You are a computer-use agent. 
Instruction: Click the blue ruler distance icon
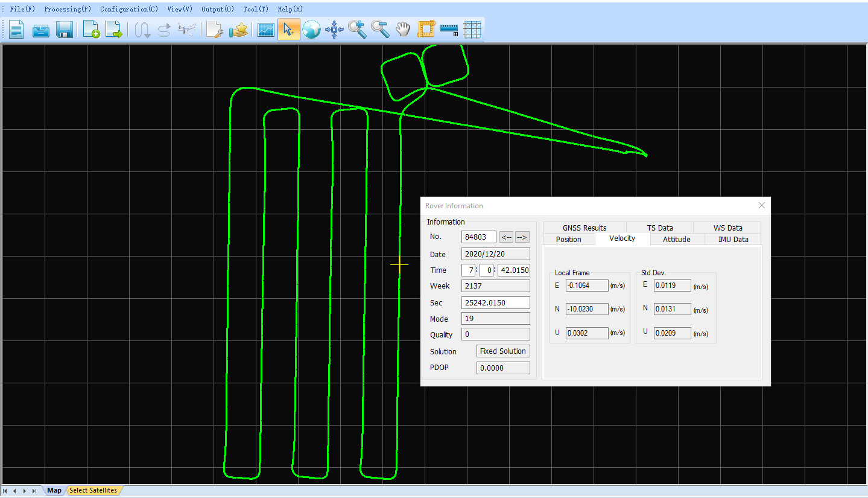coord(449,30)
